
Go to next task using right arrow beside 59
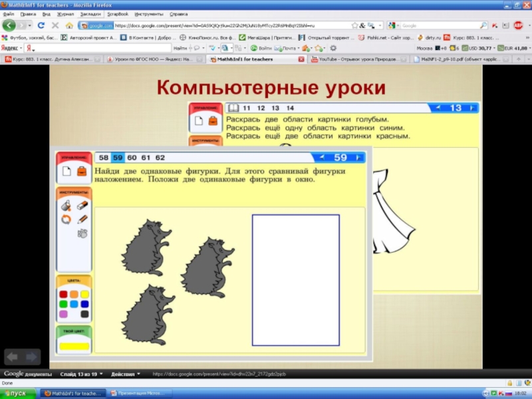360,158
